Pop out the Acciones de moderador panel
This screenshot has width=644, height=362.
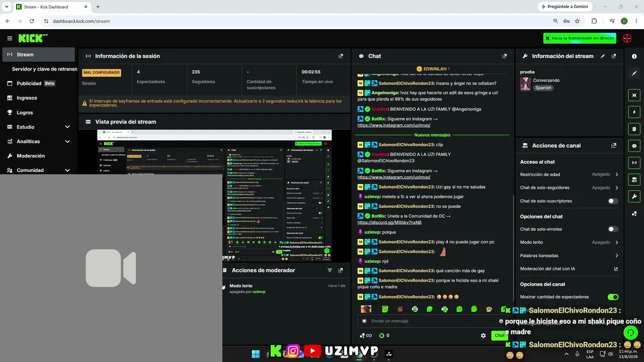(x=341, y=270)
